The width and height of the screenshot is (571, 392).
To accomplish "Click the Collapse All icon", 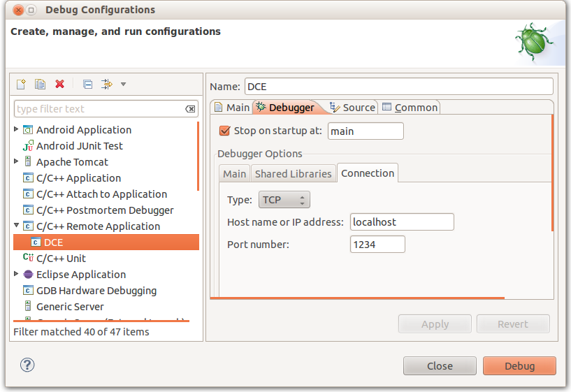I will tap(87, 85).
